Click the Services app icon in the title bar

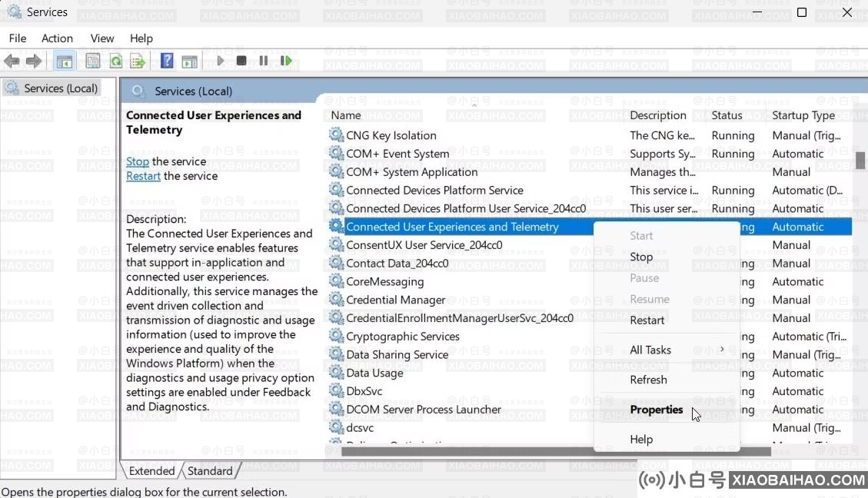pyautogui.click(x=15, y=12)
